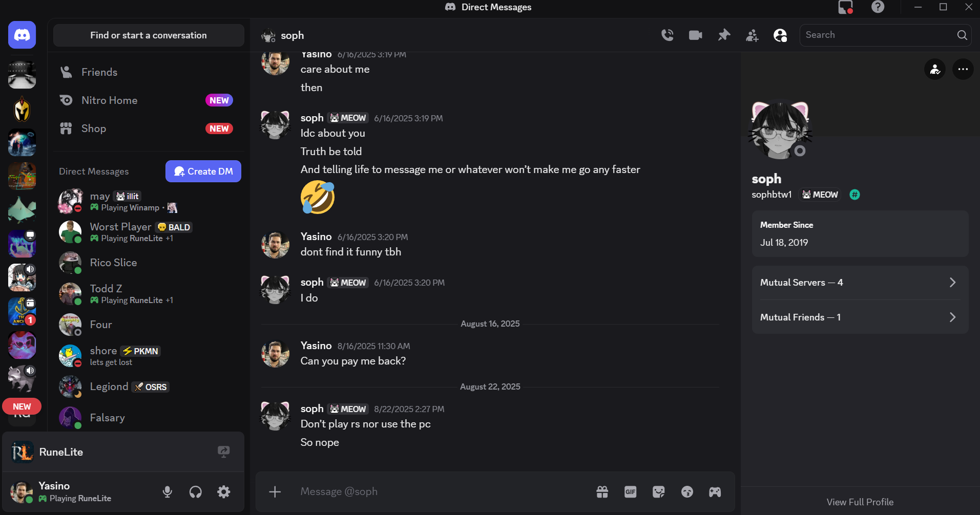Open View Full Profile link
The image size is (980, 515).
860,502
